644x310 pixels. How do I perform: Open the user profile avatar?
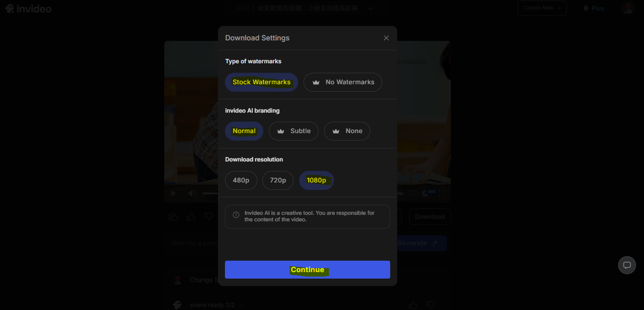[x=628, y=8]
